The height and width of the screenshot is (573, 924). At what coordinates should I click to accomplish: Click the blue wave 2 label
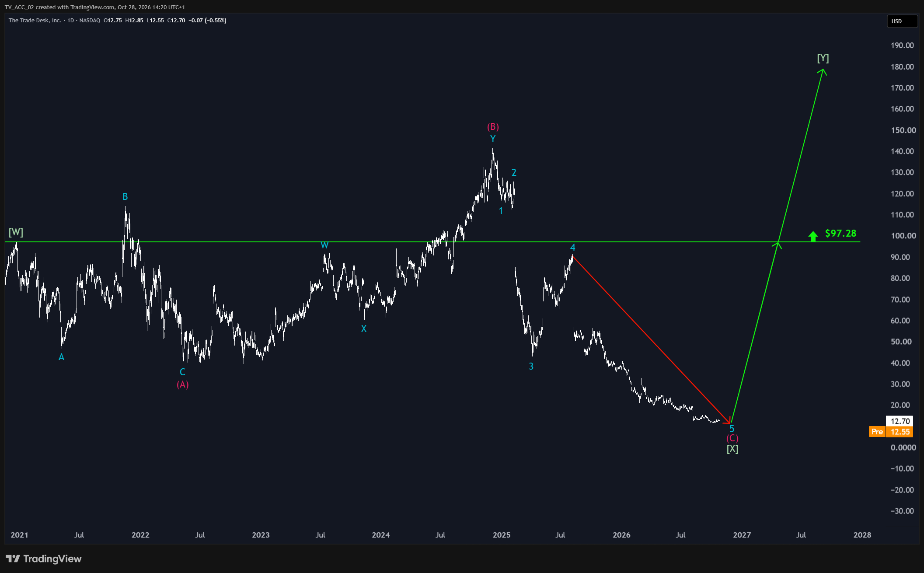514,172
